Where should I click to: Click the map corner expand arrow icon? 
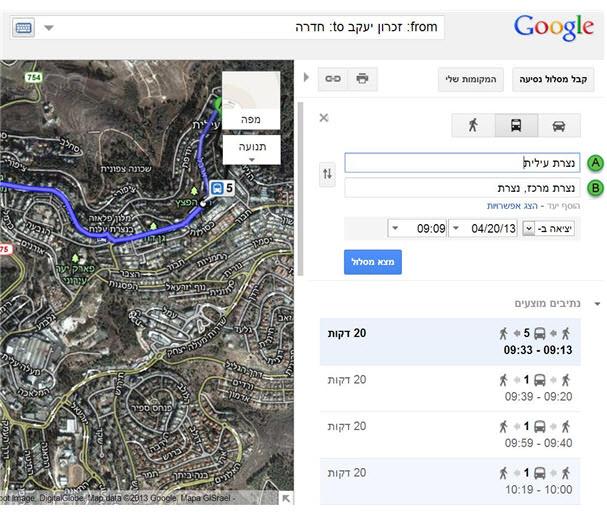[x=286, y=498]
